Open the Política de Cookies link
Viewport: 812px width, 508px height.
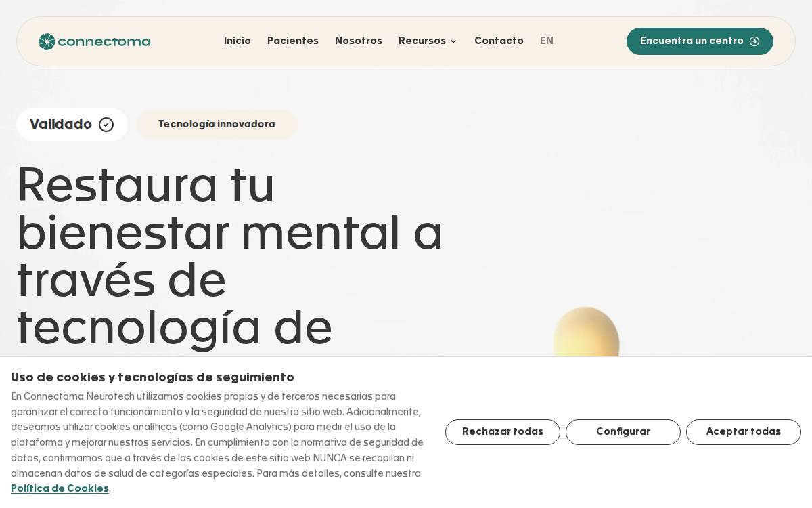pyautogui.click(x=60, y=488)
